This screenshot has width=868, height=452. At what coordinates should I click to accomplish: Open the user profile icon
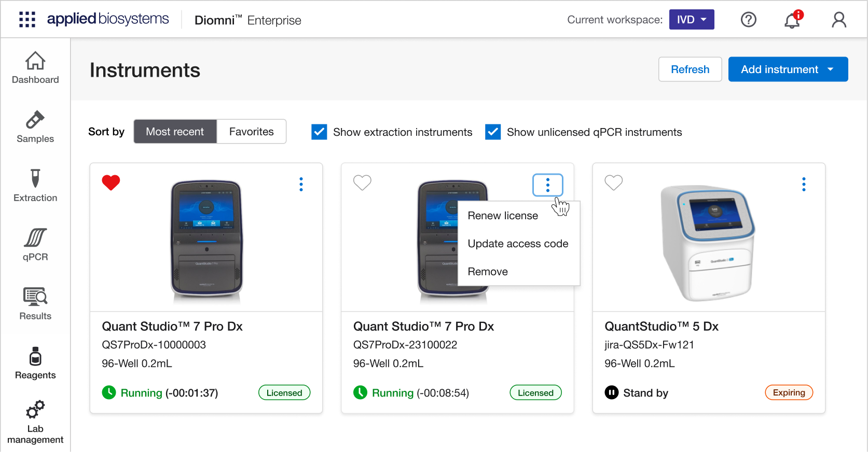tap(839, 20)
